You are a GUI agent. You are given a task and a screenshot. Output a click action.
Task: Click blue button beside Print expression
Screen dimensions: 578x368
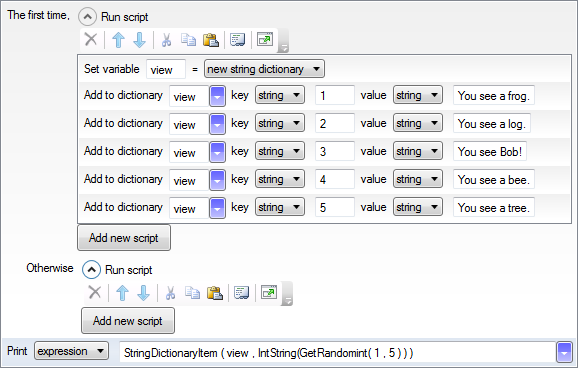[x=564, y=353]
